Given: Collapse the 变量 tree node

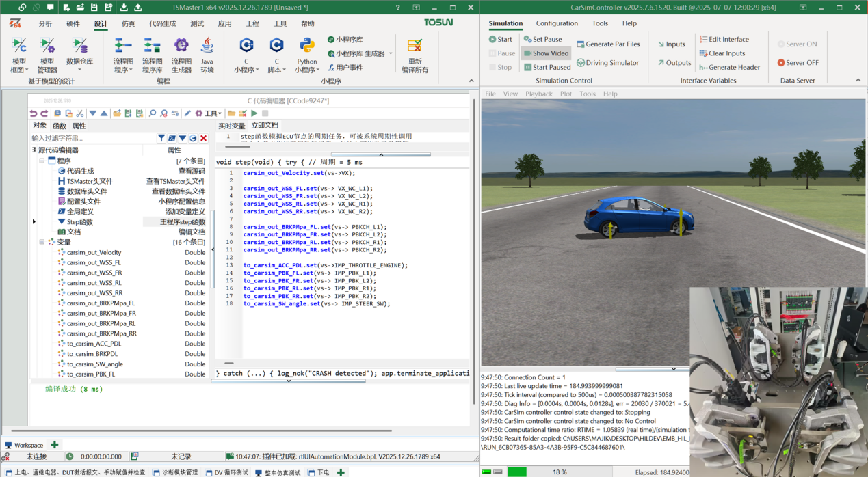Looking at the screenshot, I should pyautogui.click(x=42, y=242).
